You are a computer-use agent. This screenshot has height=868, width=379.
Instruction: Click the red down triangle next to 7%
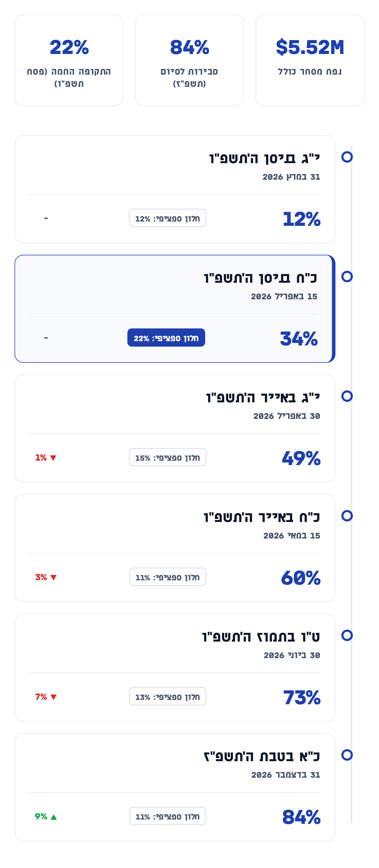[x=53, y=697]
